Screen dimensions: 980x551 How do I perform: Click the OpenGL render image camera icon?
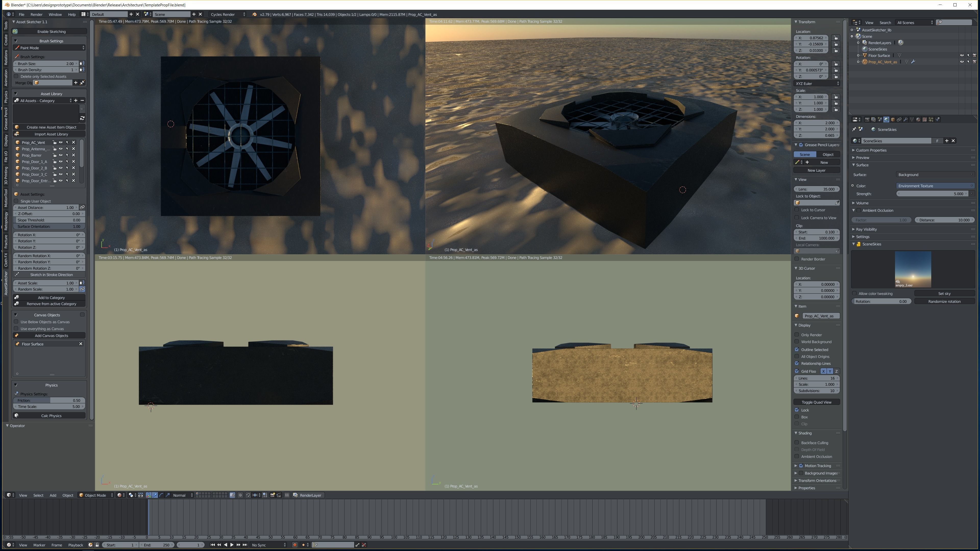[x=273, y=495]
